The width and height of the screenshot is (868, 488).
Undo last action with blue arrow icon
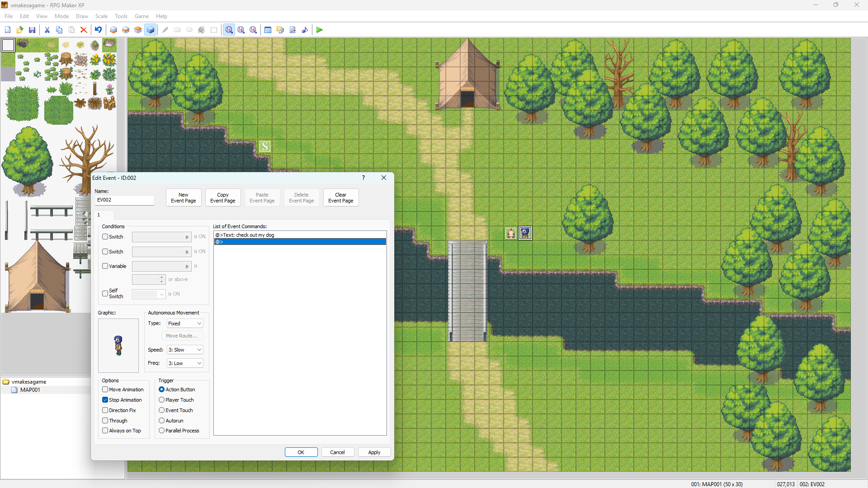pos(98,30)
